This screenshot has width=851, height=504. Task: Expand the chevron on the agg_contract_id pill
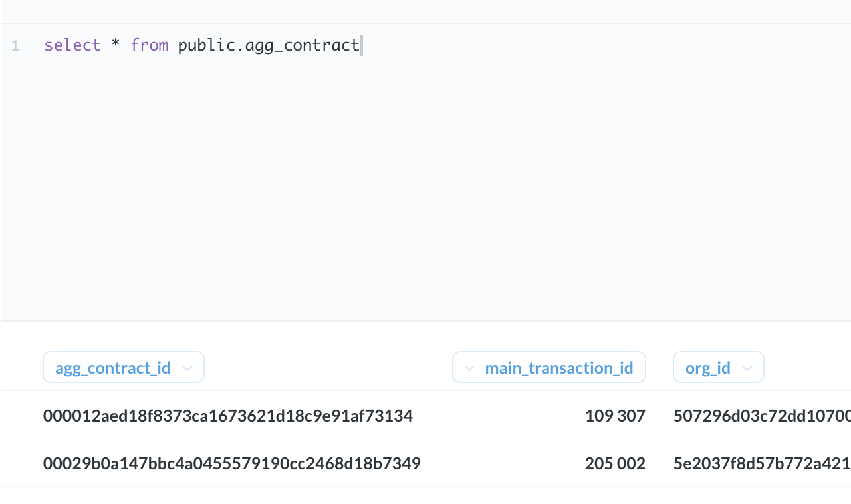pyautogui.click(x=187, y=367)
